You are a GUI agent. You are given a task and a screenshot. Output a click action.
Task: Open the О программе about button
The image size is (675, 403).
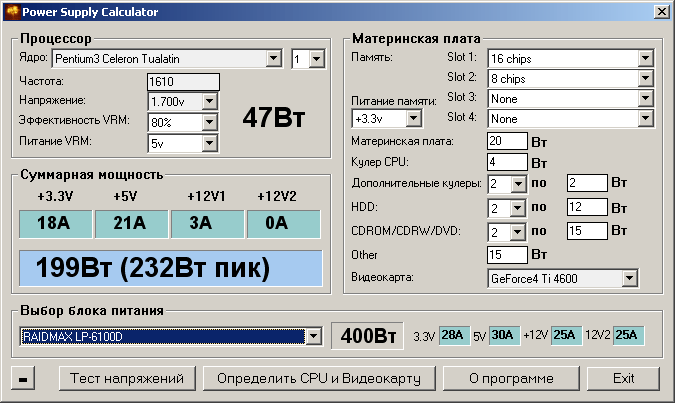(511, 378)
